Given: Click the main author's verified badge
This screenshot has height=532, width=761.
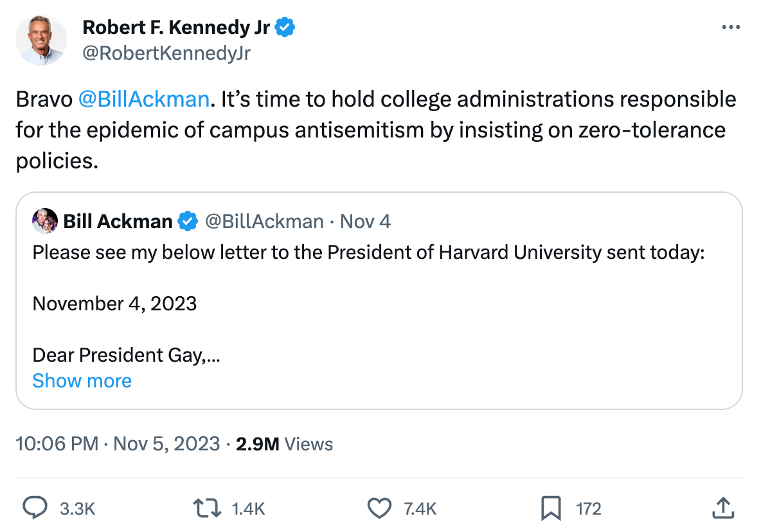Looking at the screenshot, I should 285,28.
